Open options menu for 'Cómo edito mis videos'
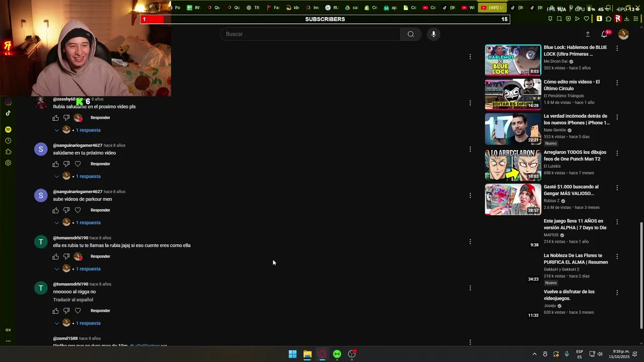 click(x=617, y=82)
